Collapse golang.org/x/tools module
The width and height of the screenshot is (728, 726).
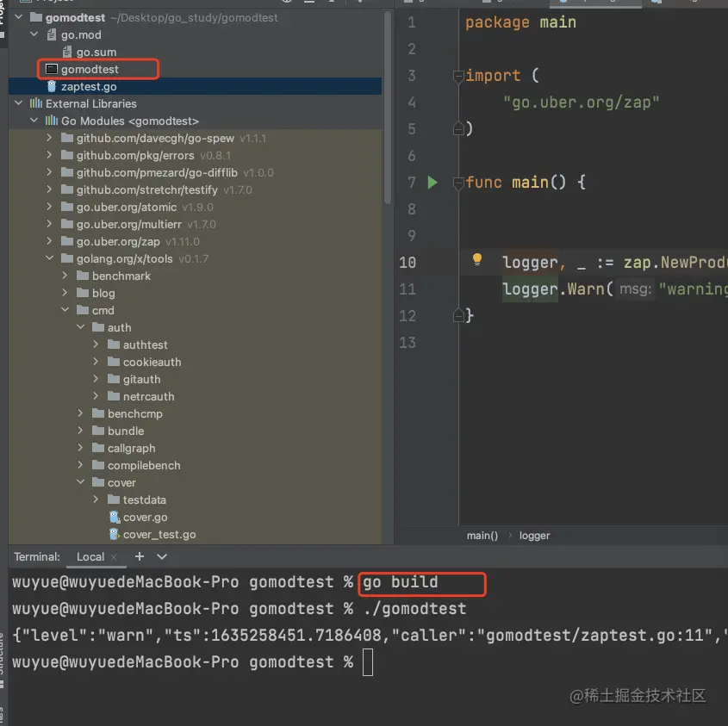tap(49, 258)
